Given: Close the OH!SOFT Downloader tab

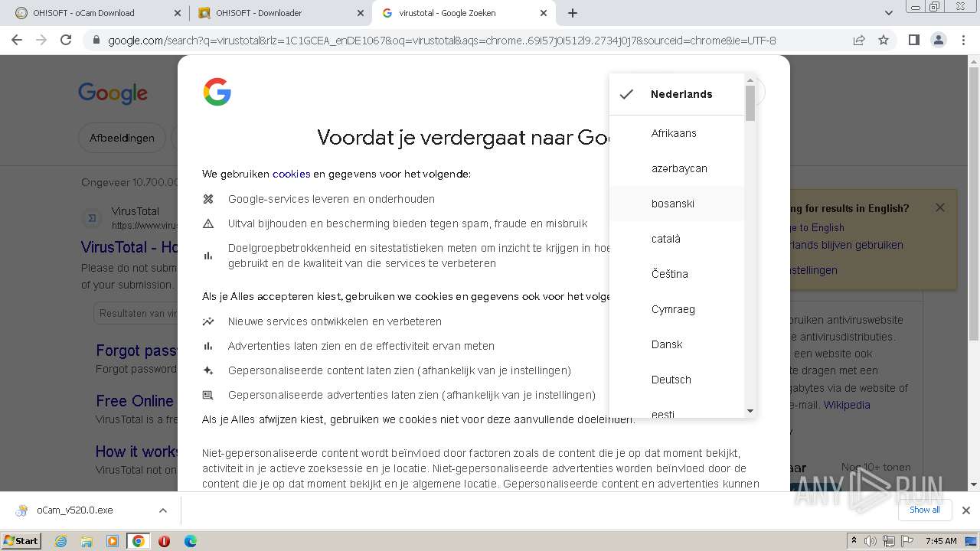Looking at the screenshot, I should coord(361,13).
